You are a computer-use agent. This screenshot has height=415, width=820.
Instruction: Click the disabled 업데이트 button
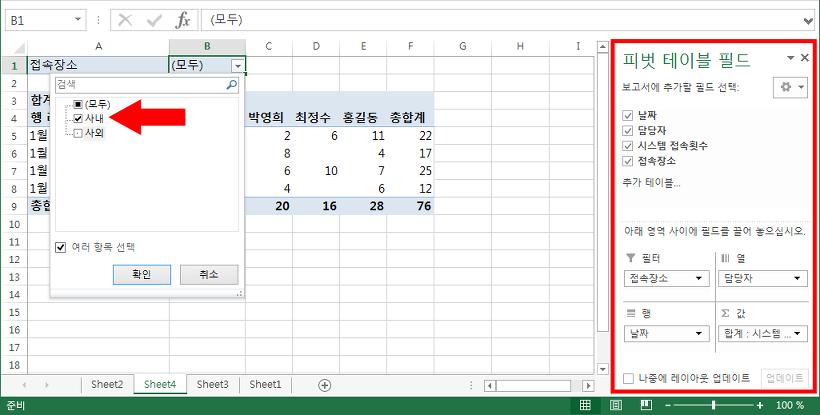pos(784,378)
